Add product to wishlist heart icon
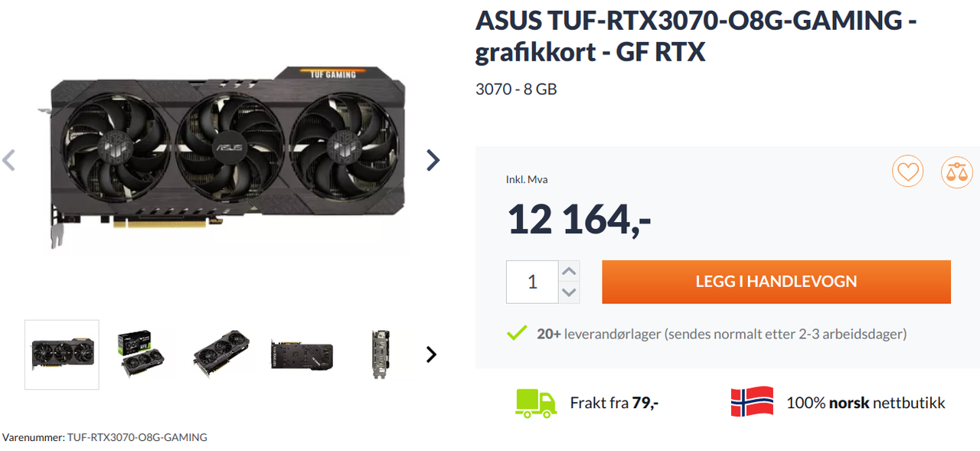The width and height of the screenshot is (980, 451). (x=907, y=172)
